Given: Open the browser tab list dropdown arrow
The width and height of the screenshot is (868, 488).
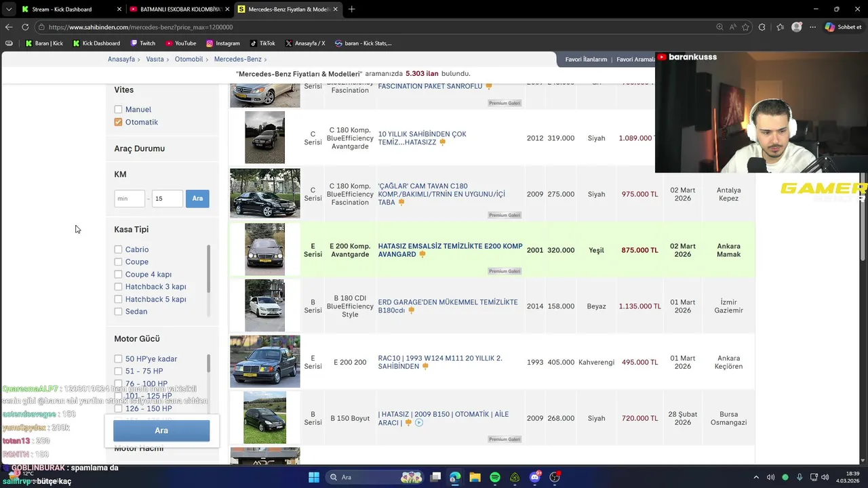Looking at the screenshot, I should tap(9, 9).
